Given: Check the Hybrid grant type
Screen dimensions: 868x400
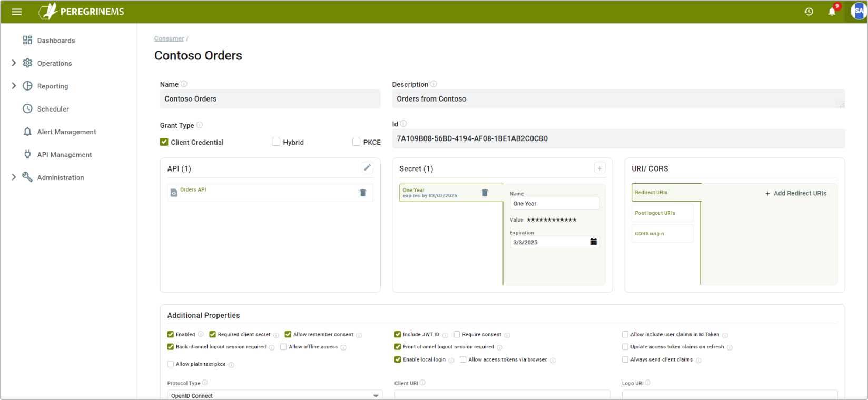Looking at the screenshot, I should pos(276,142).
